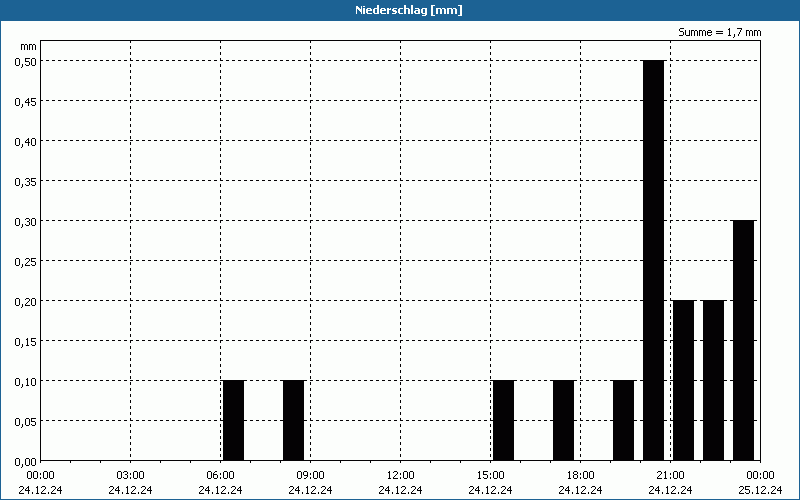The width and height of the screenshot is (800, 500).
Task: Click the 0,50 y-axis value
Action: coord(26,61)
